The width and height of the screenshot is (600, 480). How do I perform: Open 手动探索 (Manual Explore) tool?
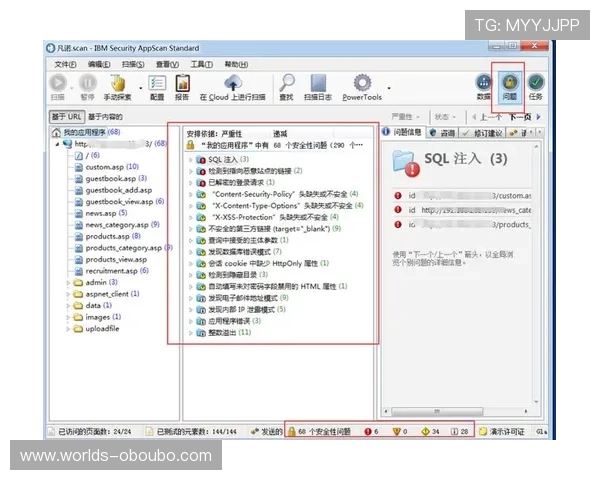tap(119, 85)
